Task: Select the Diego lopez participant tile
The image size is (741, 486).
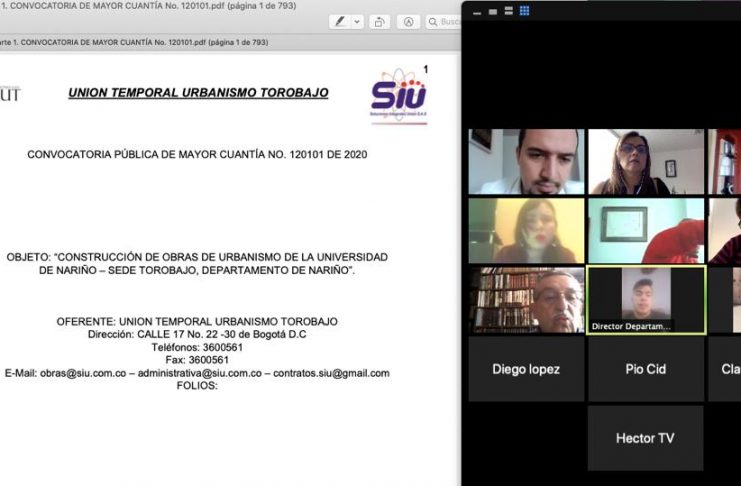Action: [526, 369]
